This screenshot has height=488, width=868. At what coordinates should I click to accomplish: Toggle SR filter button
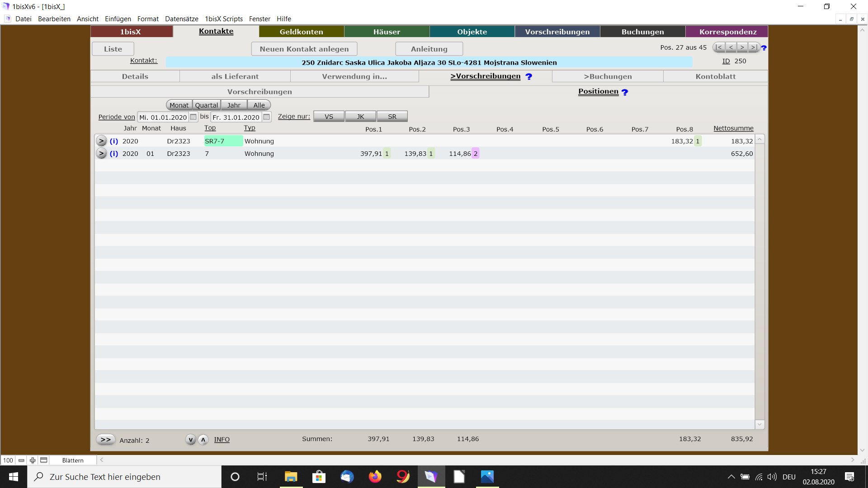tap(392, 117)
